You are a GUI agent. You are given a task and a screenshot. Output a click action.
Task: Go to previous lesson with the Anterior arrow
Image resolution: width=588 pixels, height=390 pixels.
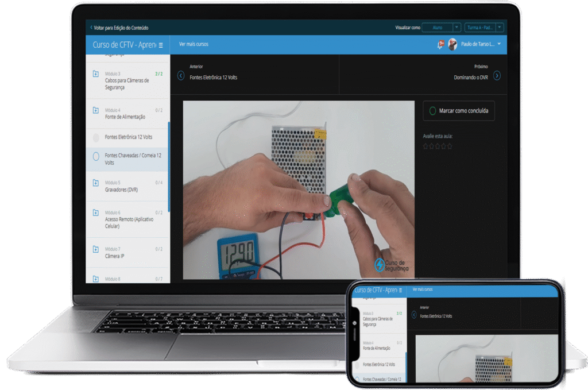(181, 76)
